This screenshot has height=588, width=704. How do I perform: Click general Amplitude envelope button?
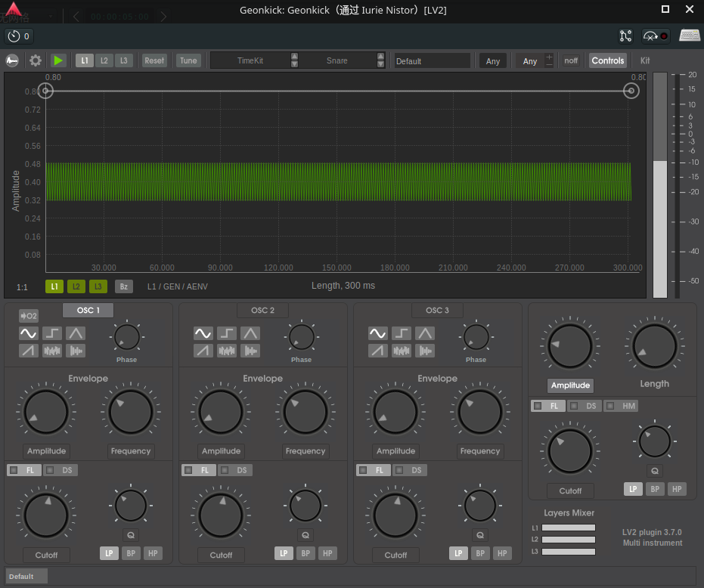tap(570, 385)
